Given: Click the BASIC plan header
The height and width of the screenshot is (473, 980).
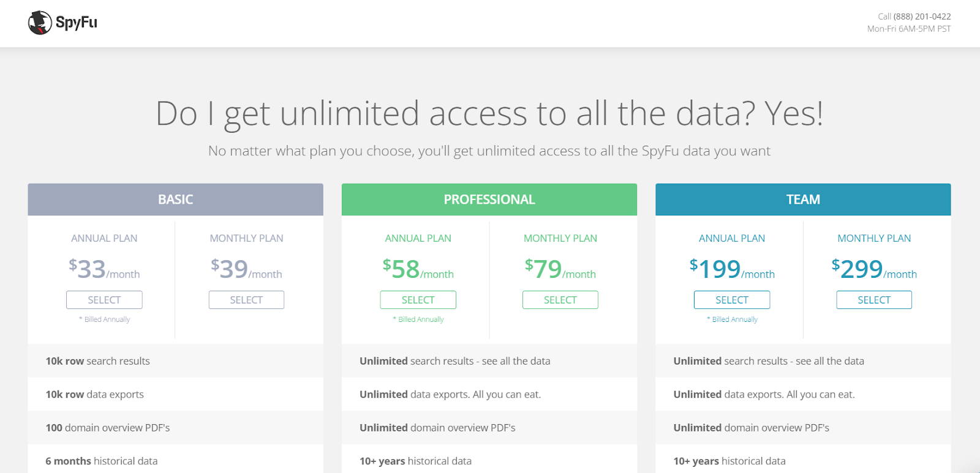Looking at the screenshot, I should 175,199.
